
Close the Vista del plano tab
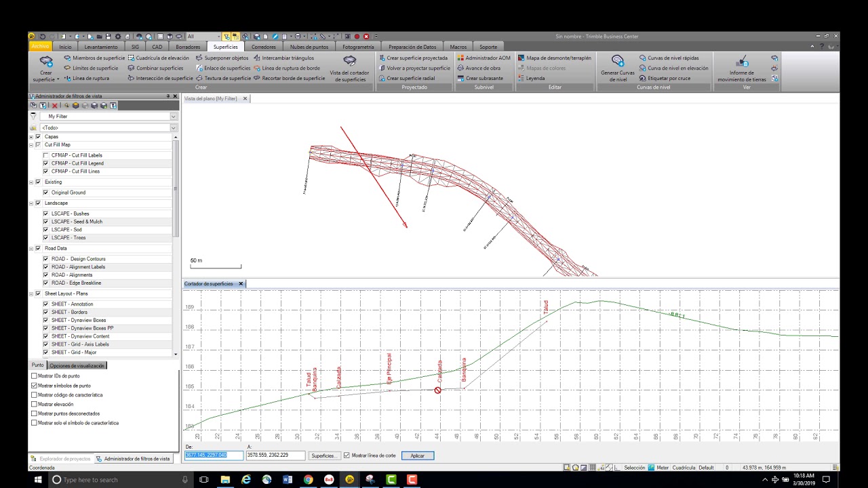click(x=245, y=99)
